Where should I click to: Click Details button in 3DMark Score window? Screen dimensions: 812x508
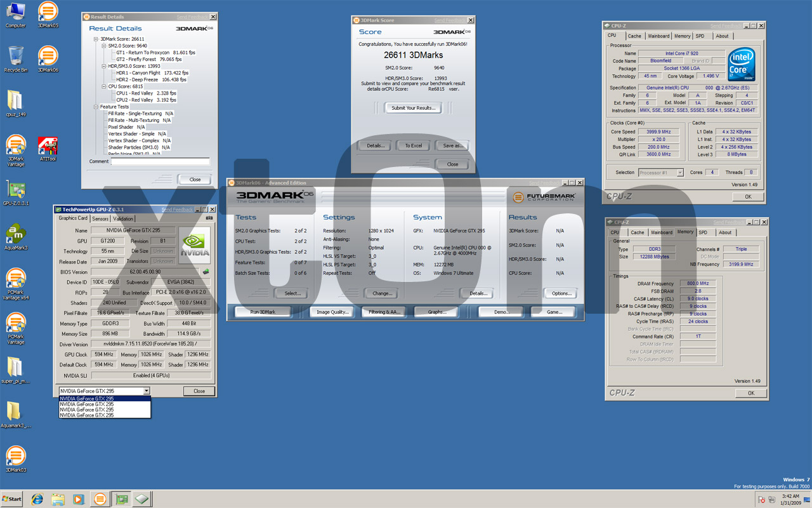(x=375, y=145)
